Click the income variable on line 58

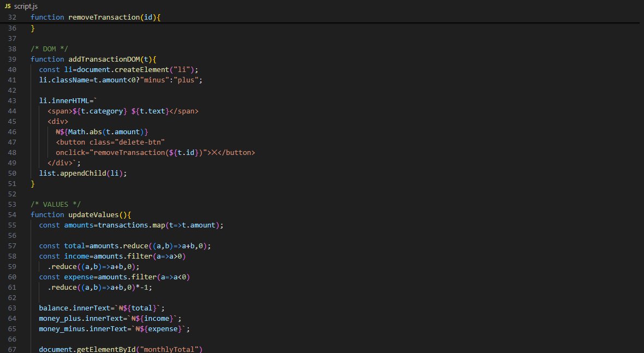(77, 256)
